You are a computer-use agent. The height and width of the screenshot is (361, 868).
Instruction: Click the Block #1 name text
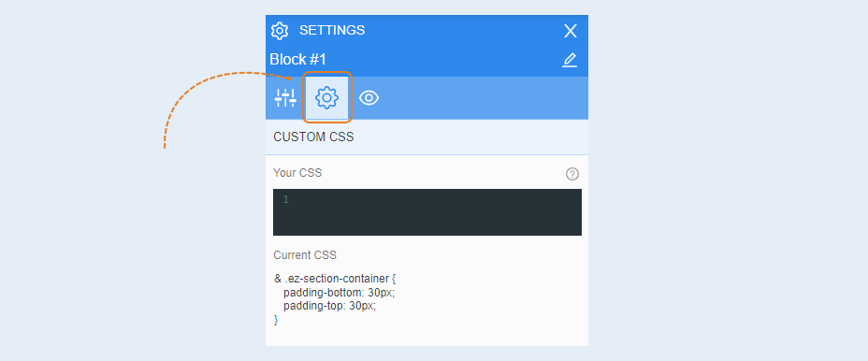[x=297, y=59]
